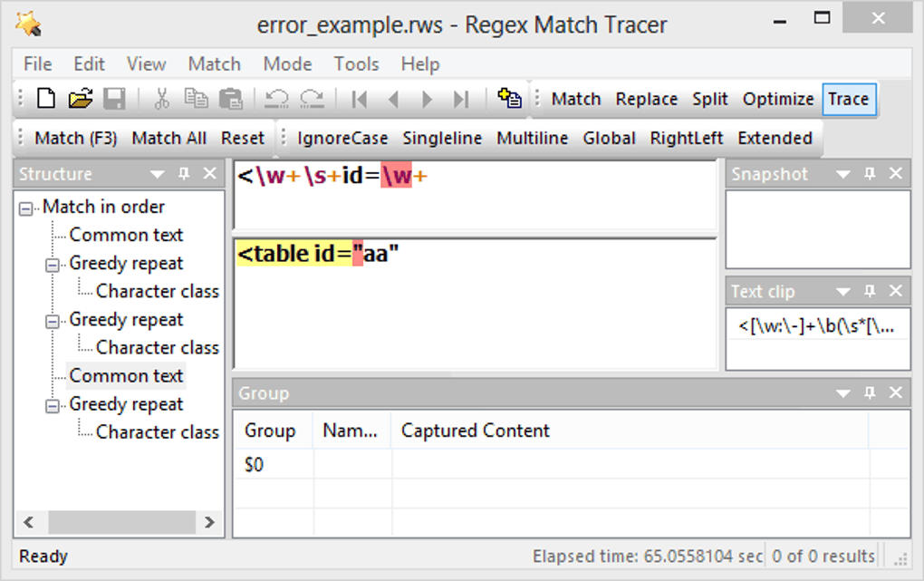Open the Snapshot panel dropdown menu
This screenshot has width=924, height=581.
(843, 173)
